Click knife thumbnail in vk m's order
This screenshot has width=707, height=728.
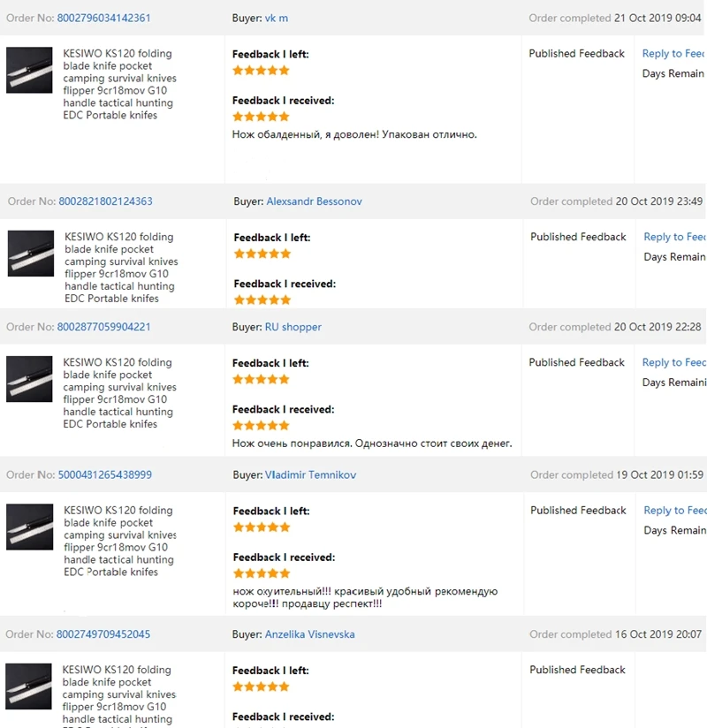[29, 70]
